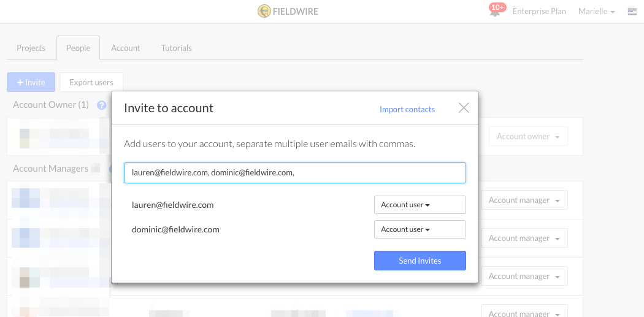Click the Export users button
The height and width of the screenshot is (317, 644).
click(x=91, y=82)
